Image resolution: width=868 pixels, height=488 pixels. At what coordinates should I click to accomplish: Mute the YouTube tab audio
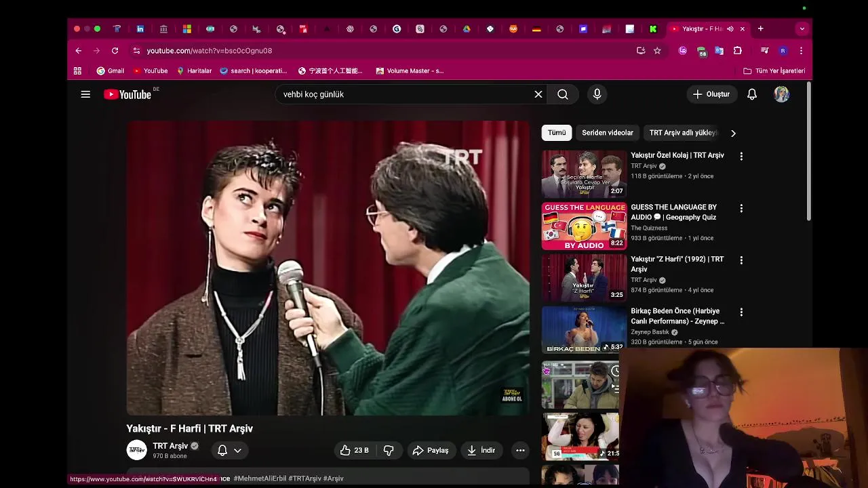point(730,28)
